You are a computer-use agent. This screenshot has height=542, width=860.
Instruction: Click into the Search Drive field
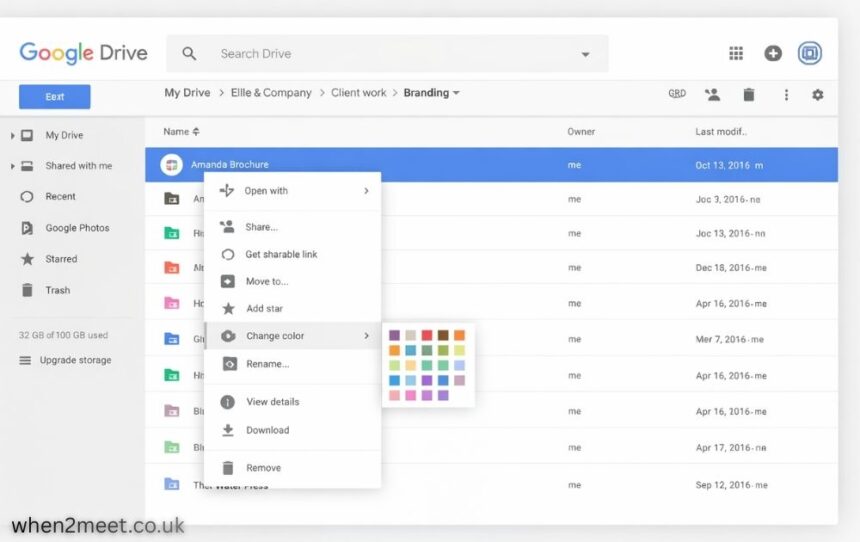[x=387, y=54]
